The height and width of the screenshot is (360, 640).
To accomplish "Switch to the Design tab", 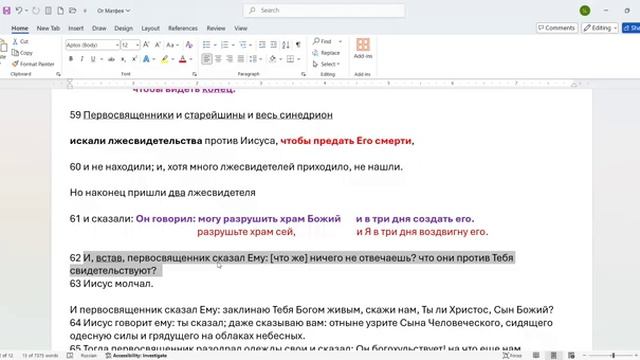I will 123,28.
